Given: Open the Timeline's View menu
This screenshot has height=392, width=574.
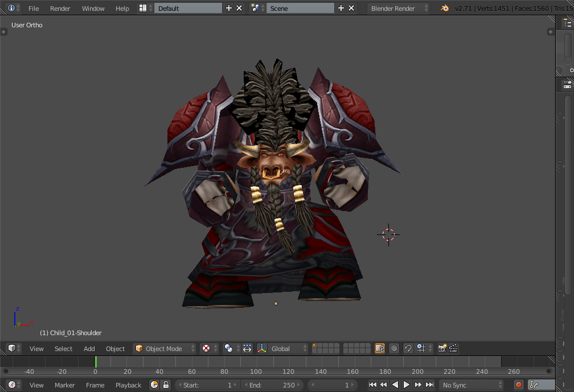Looking at the screenshot, I should point(36,385).
